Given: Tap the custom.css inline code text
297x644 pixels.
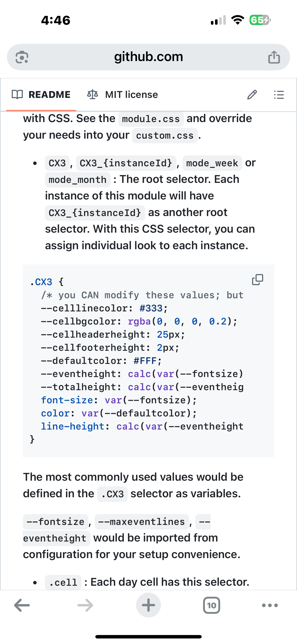Looking at the screenshot, I should [165, 136].
